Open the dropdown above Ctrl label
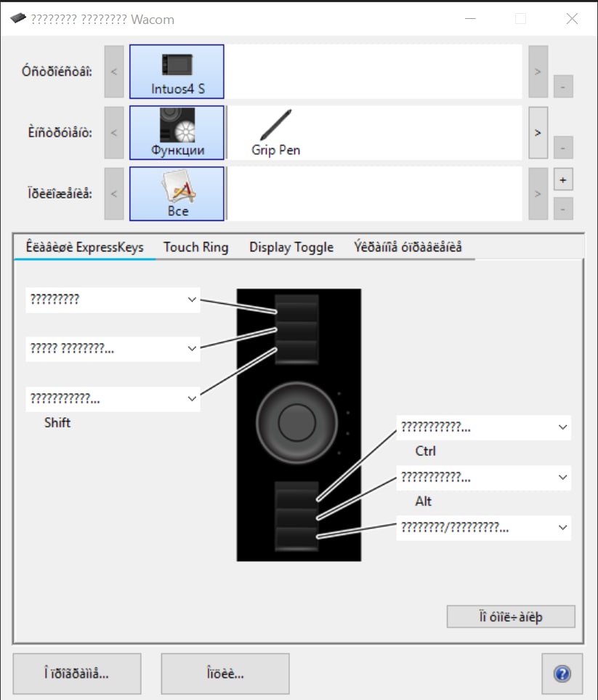 pyautogui.click(x=483, y=427)
